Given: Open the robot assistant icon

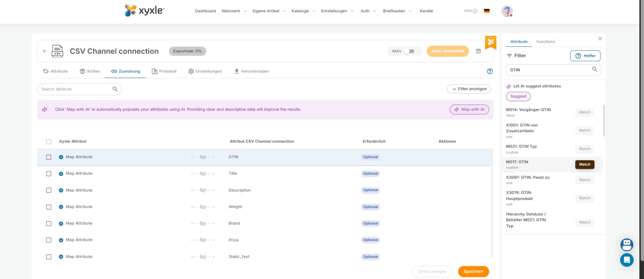Looking at the screenshot, I should pos(626,244).
